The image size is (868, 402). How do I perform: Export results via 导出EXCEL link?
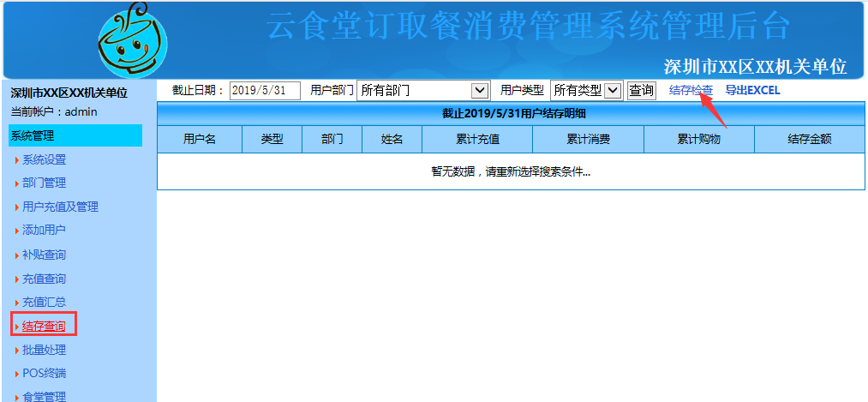752,90
